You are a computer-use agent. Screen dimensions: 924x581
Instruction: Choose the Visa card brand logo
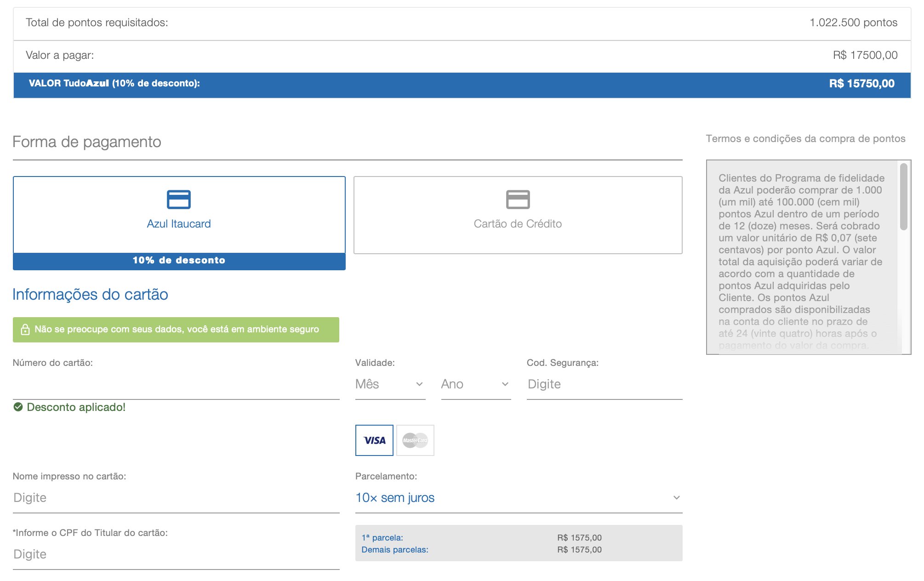374,440
